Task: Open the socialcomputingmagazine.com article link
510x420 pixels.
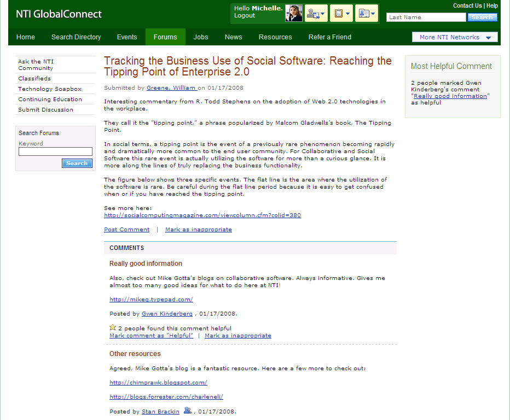Action: tap(202, 215)
